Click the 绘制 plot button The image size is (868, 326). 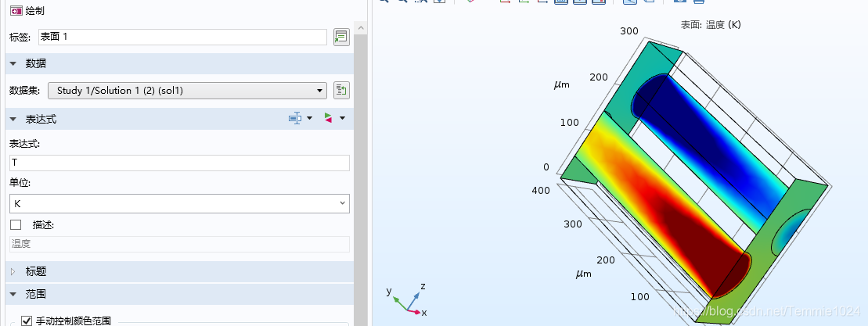(x=27, y=10)
